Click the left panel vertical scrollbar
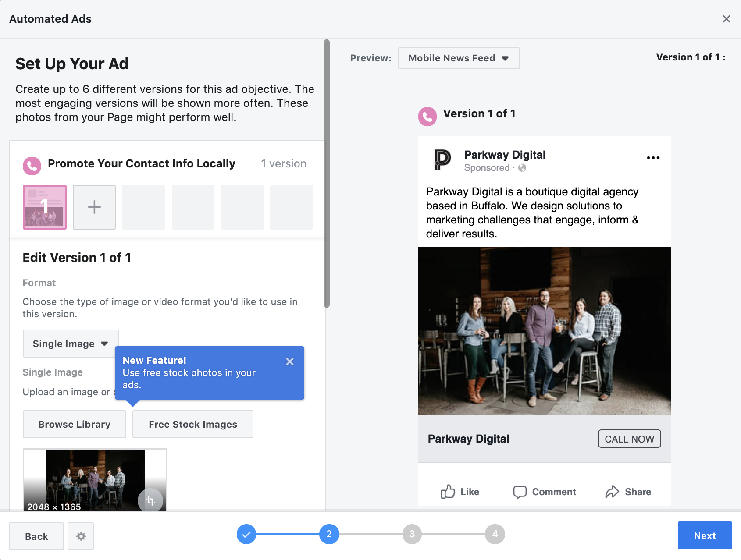The image size is (741, 560). pyautogui.click(x=327, y=174)
